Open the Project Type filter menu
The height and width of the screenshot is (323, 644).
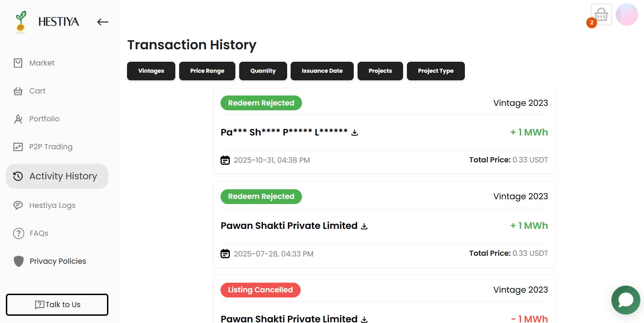(x=436, y=71)
